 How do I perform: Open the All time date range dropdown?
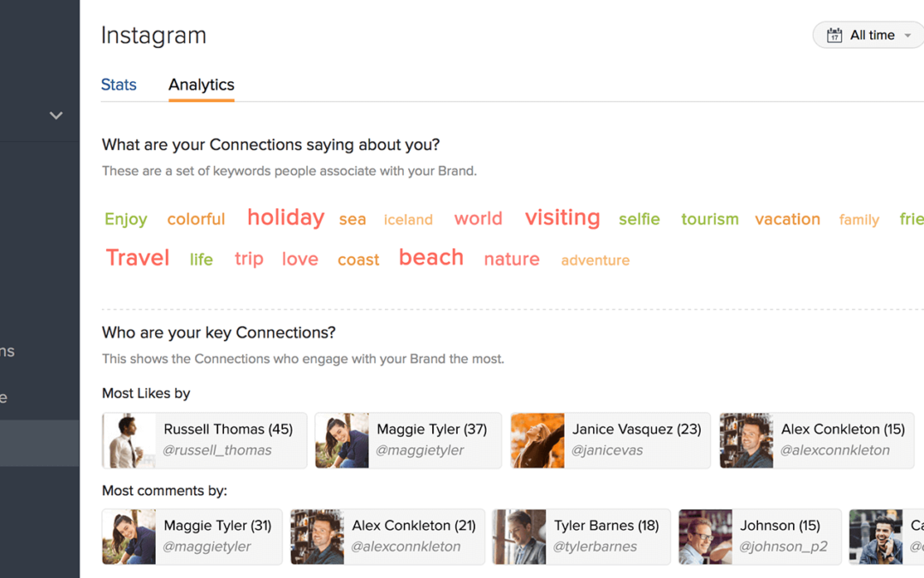click(x=871, y=35)
